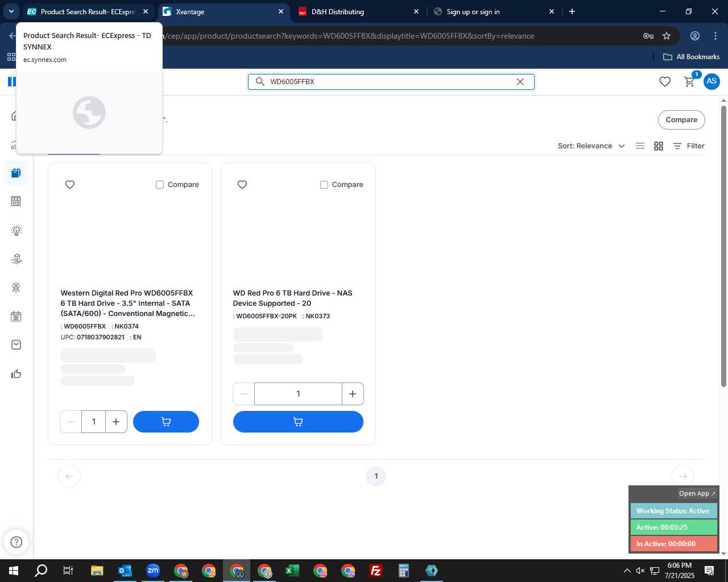
Task: Open Western Digital Red Pro WD6005FFBX product title
Action: [127, 304]
